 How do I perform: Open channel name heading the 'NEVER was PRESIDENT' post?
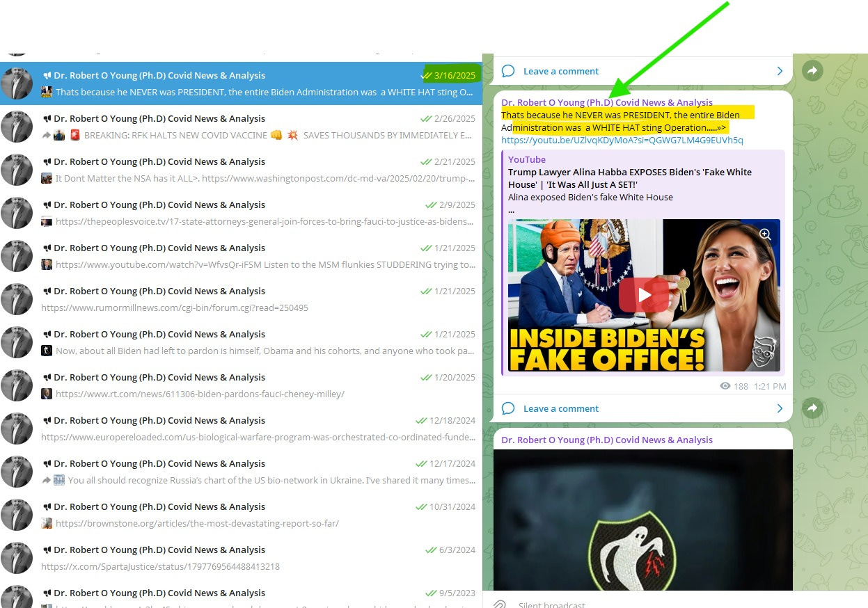coord(607,102)
